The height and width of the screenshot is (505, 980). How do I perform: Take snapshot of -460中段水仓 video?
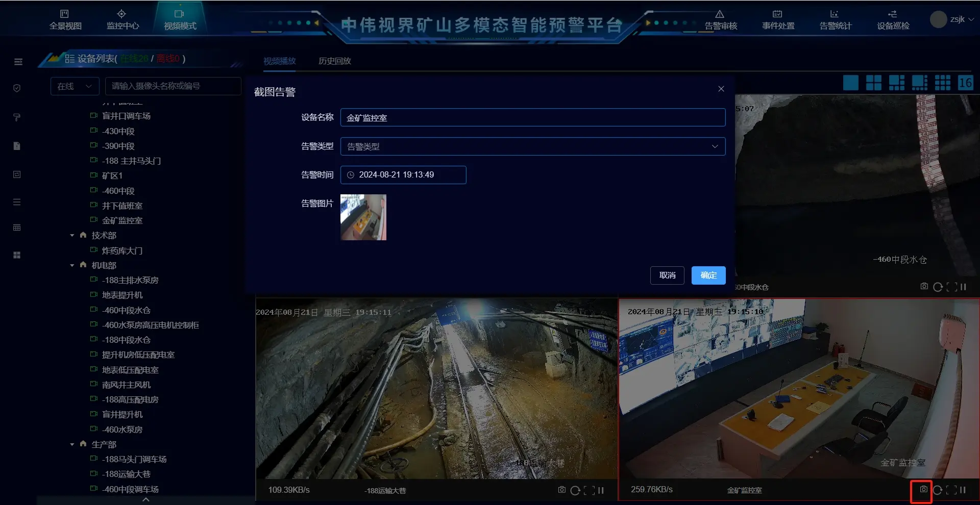pos(924,286)
